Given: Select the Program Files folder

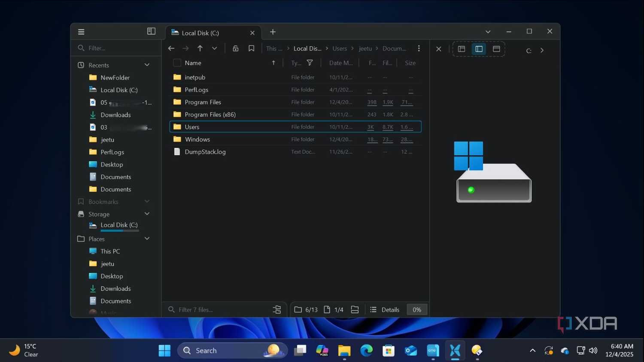Looking at the screenshot, I should click(x=295, y=102).
